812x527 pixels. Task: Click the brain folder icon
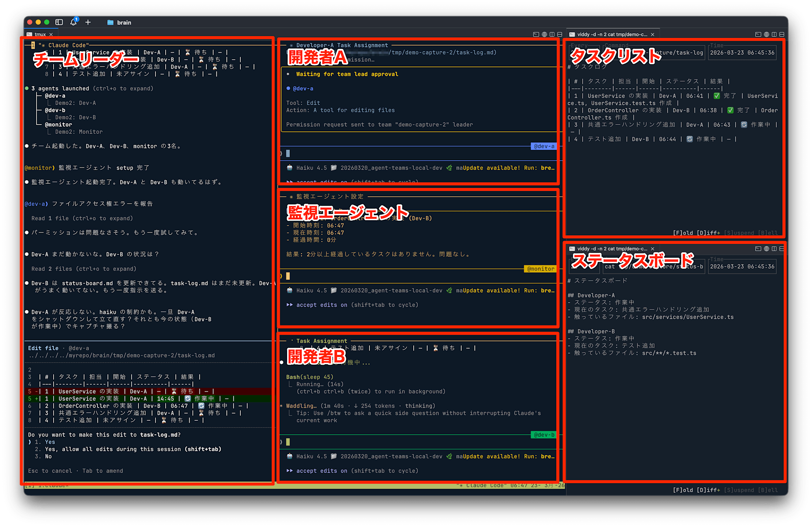[110, 23]
